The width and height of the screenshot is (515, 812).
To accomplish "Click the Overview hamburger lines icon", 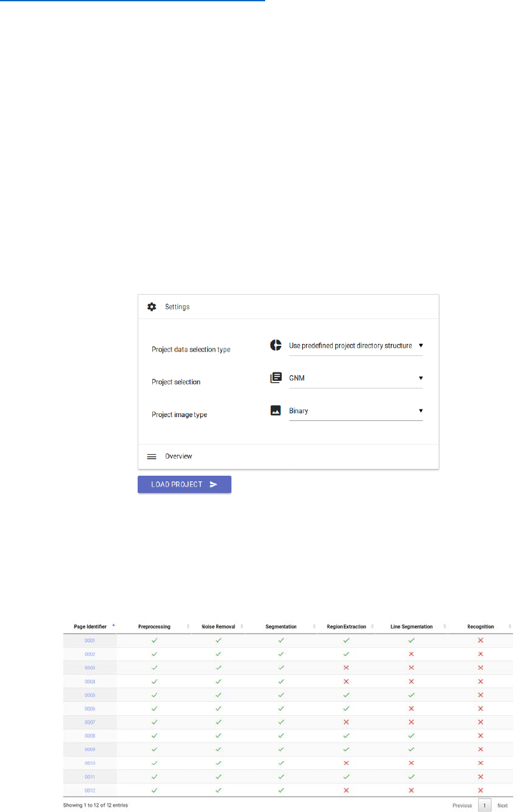I will pos(152,457).
